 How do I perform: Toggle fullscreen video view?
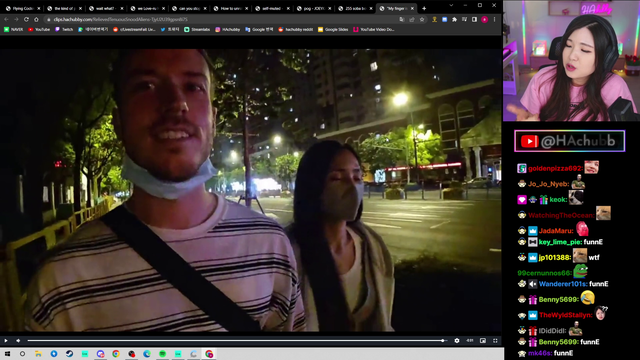click(495, 340)
